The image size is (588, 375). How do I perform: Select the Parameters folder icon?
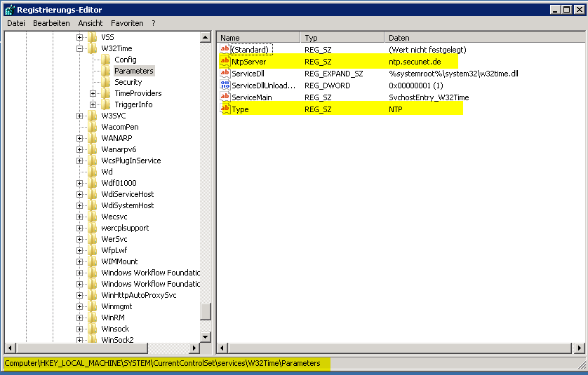pos(106,71)
